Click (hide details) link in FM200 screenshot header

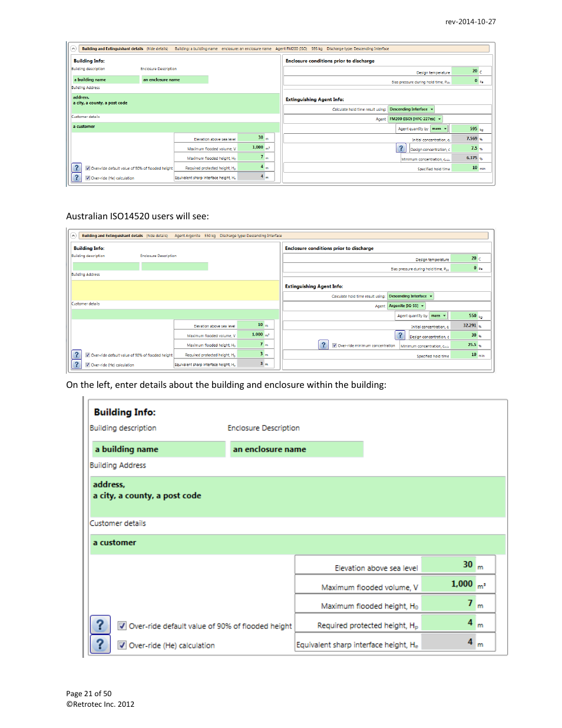[x=157, y=49]
